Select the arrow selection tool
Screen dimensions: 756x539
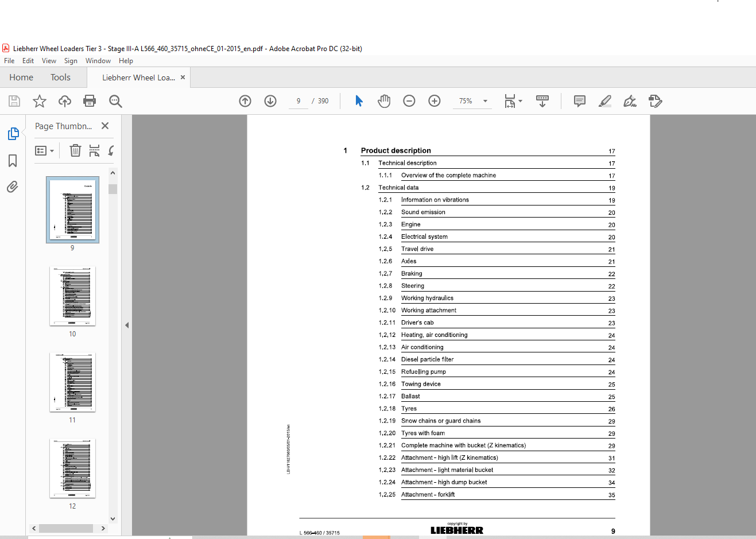359,101
